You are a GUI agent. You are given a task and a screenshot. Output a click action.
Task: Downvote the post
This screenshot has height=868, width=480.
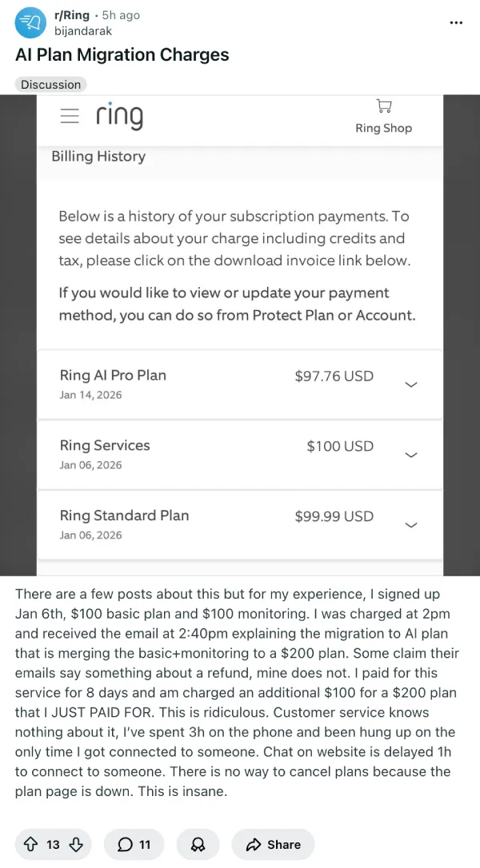[x=76, y=844]
